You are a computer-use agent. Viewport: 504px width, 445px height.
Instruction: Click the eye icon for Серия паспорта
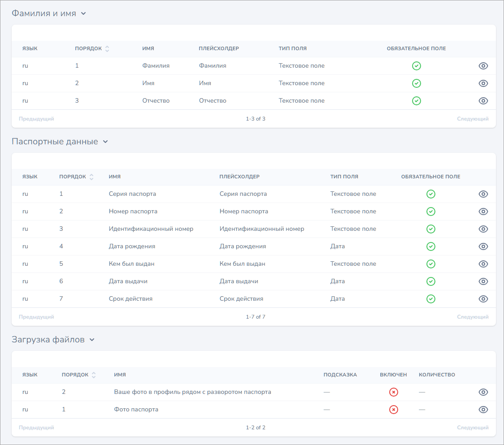[483, 194]
